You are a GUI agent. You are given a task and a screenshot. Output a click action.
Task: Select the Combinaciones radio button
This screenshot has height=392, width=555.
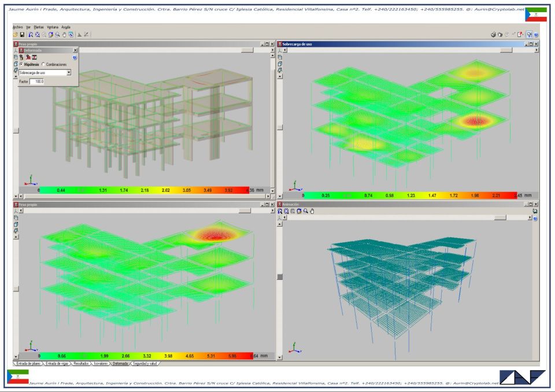click(x=43, y=65)
